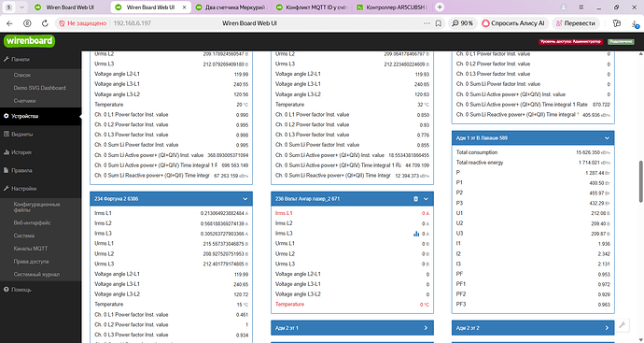Click the 234 Фортуна 2 6386 card title
Image resolution: width=644 pixels, height=343 pixels.
pos(117,199)
